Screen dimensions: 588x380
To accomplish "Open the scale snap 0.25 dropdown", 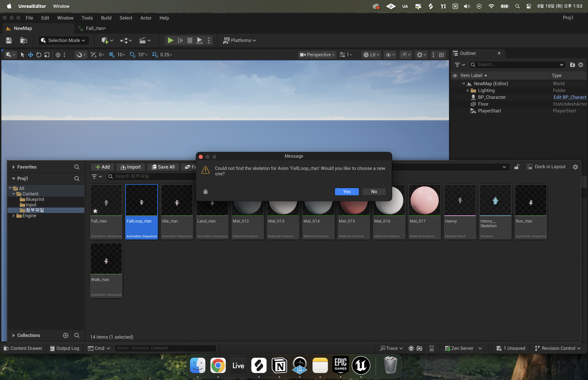I will pos(166,55).
